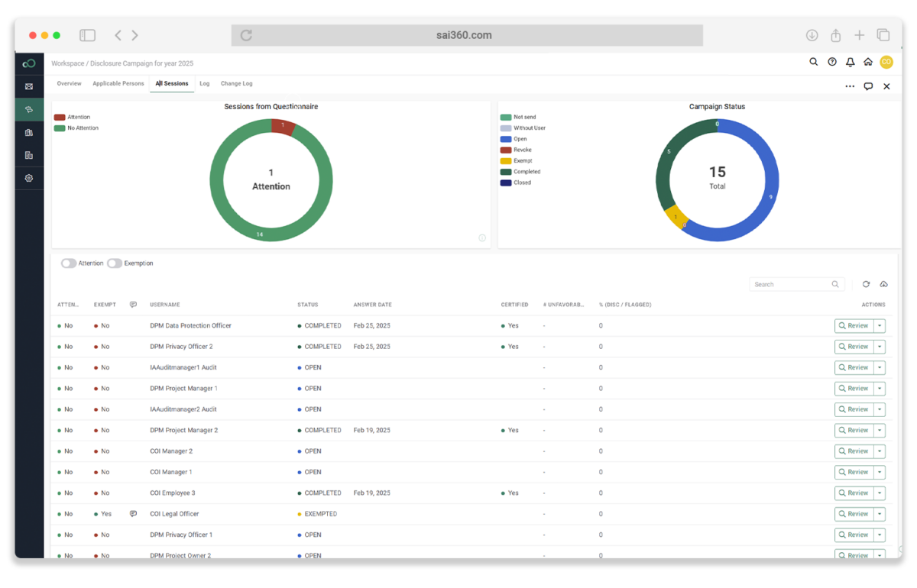Image resolution: width=917 pixels, height=588 pixels.
Task: Click the home icon in the top bar
Action: 868,62
